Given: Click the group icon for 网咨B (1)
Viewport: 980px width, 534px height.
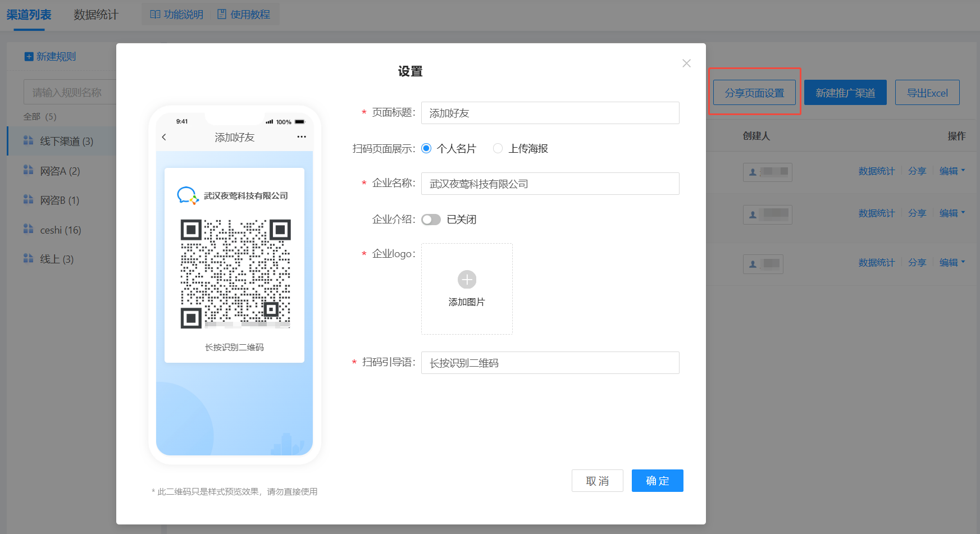Looking at the screenshot, I should [x=28, y=199].
